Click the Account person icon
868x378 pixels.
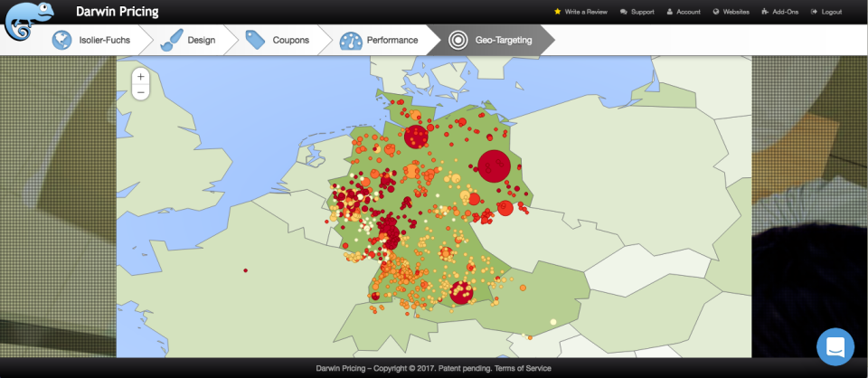[670, 12]
